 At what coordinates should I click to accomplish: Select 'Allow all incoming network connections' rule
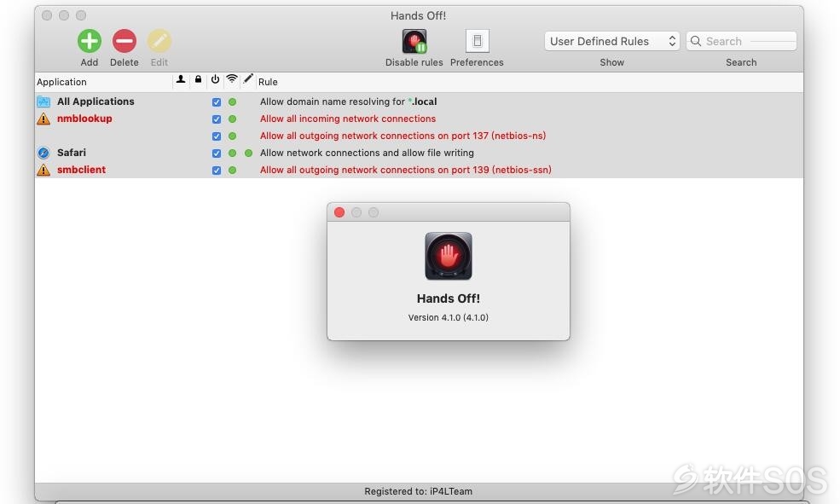click(348, 119)
